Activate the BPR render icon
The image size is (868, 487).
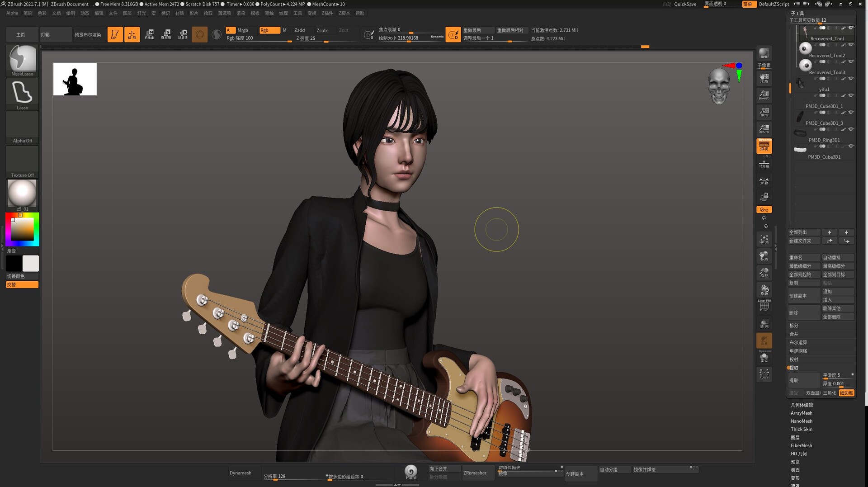click(764, 53)
